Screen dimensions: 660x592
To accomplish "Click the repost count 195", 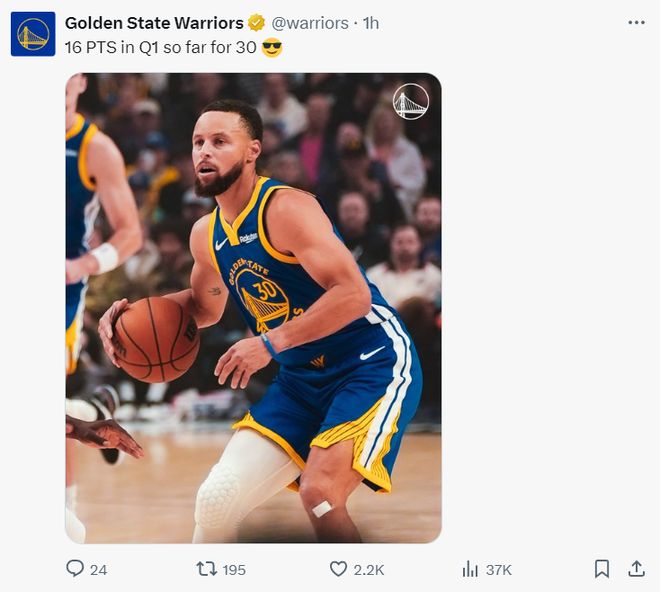I will pyautogui.click(x=234, y=569).
